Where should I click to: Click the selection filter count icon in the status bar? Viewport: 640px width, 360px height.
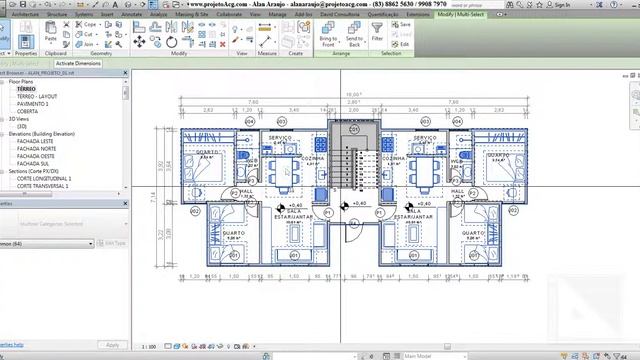(x=620, y=356)
